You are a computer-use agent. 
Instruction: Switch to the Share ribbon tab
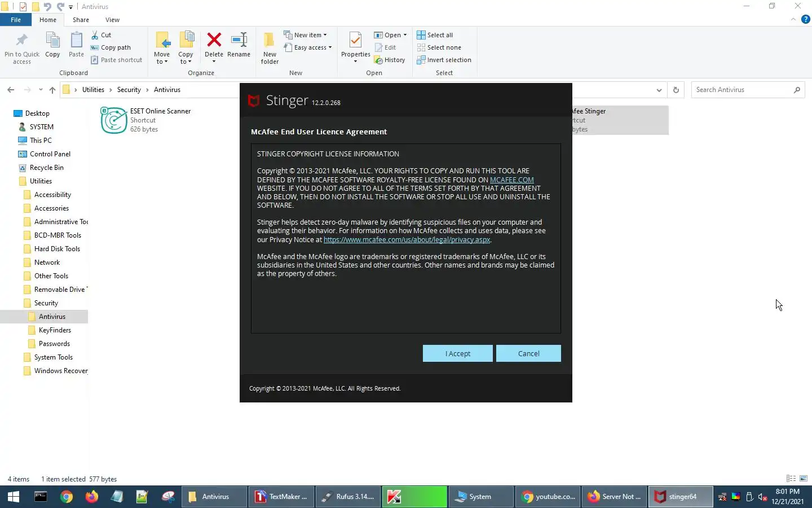(81, 20)
